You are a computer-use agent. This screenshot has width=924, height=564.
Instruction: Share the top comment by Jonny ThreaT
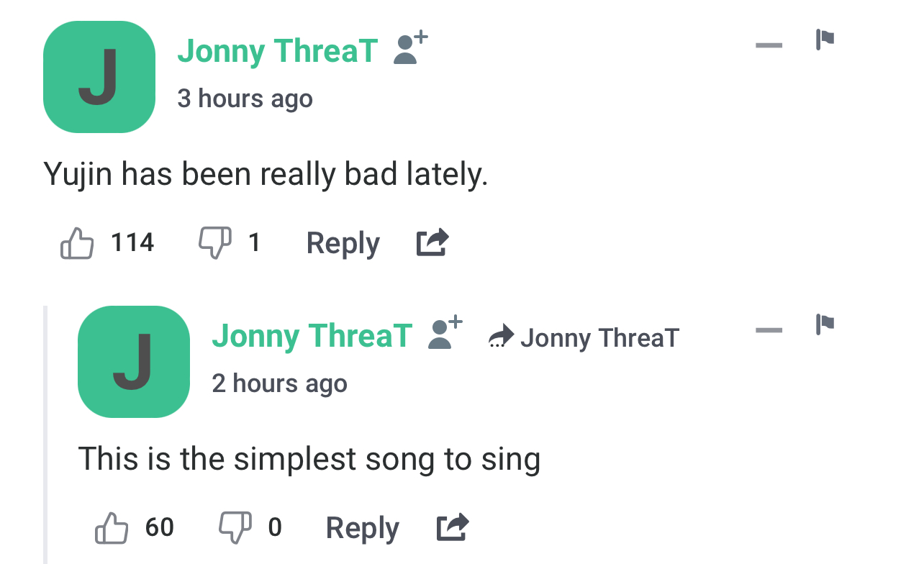click(432, 242)
